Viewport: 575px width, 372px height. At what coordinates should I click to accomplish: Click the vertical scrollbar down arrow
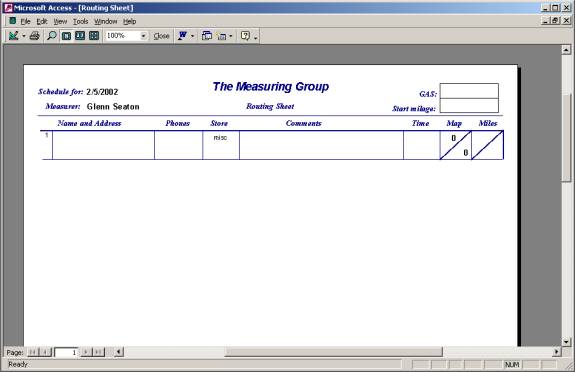tap(566, 342)
